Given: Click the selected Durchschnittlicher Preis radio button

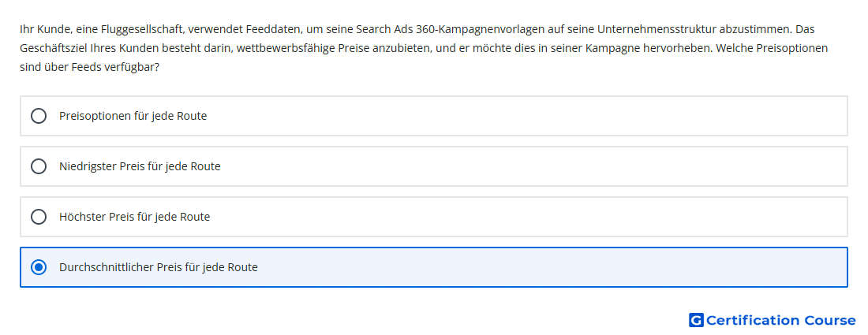Looking at the screenshot, I should click(39, 267).
